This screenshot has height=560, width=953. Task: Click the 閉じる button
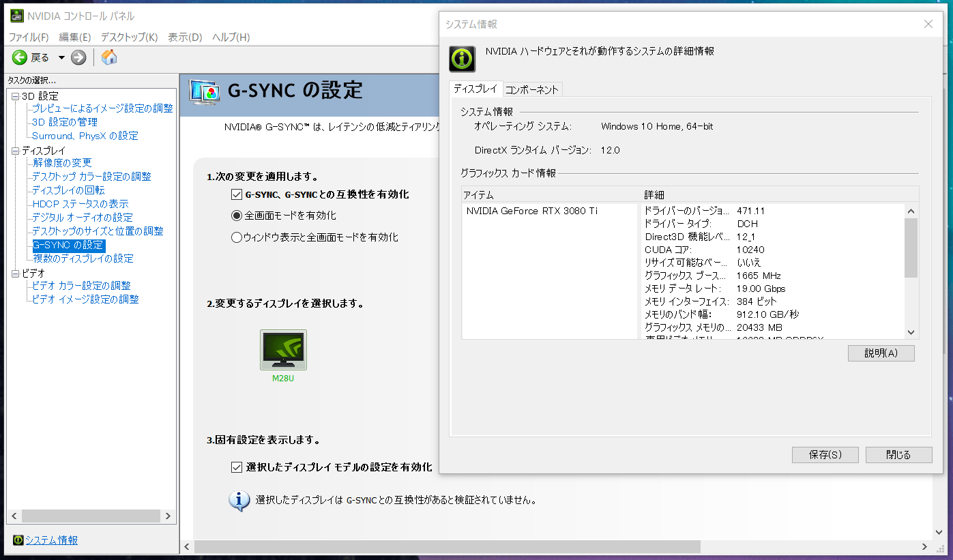click(x=898, y=455)
